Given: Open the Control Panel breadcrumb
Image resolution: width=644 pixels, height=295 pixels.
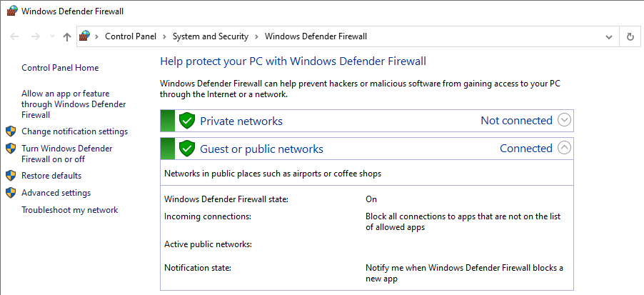Looking at the screenshot, I should click(131, 36).
